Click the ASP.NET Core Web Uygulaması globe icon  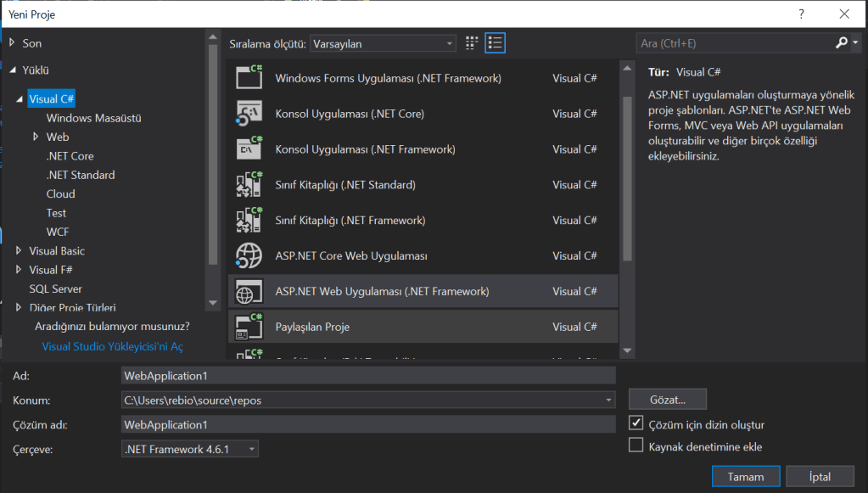pos(249,255)
